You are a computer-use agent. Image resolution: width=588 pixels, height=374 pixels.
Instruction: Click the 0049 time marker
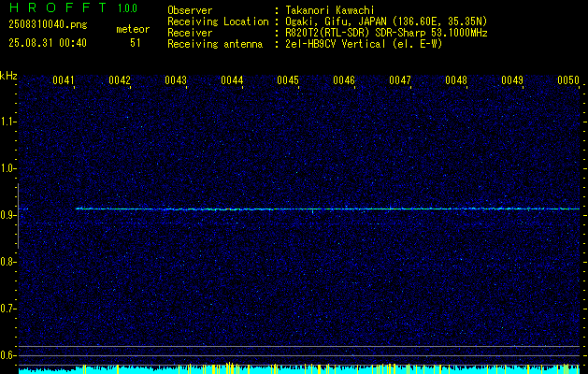512,79
